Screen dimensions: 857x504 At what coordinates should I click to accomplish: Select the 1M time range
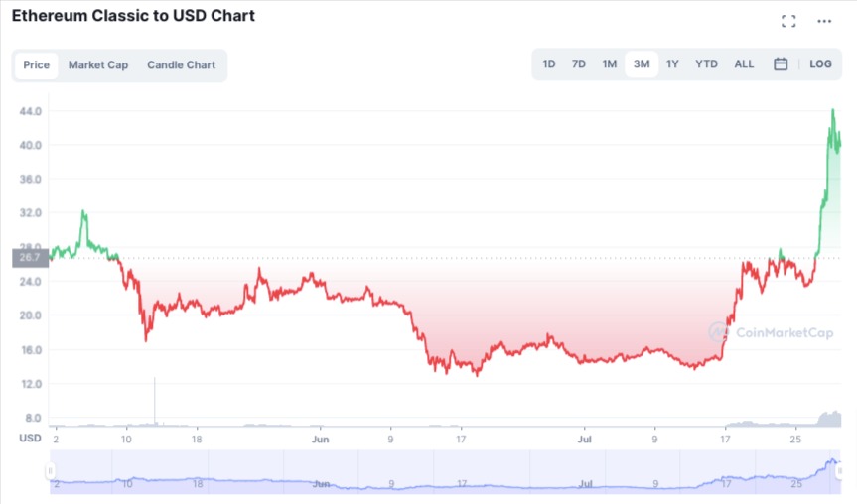pos(610,64)
